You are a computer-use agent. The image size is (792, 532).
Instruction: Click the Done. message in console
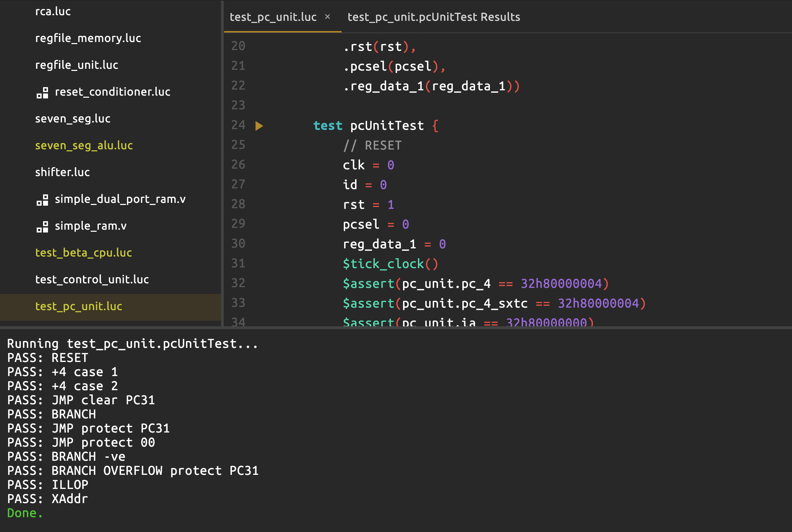pyautogui.click(x=25, y=513)
